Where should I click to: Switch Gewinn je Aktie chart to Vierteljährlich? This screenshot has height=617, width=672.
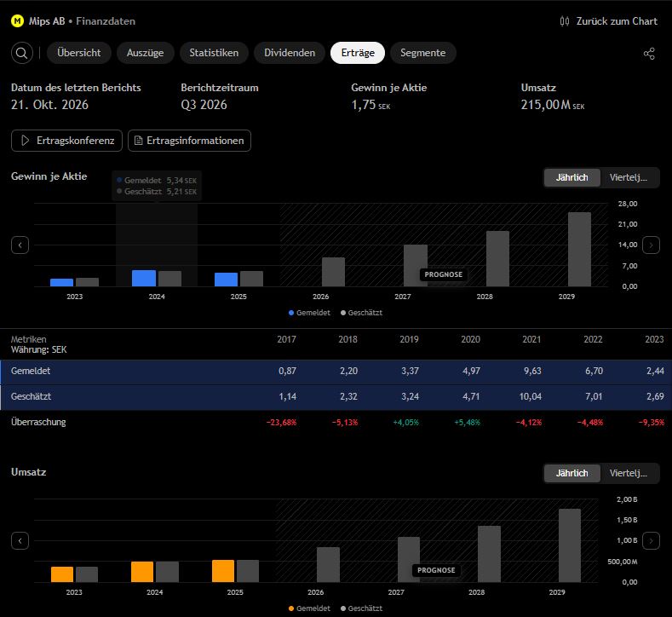(x=629, y=177)
